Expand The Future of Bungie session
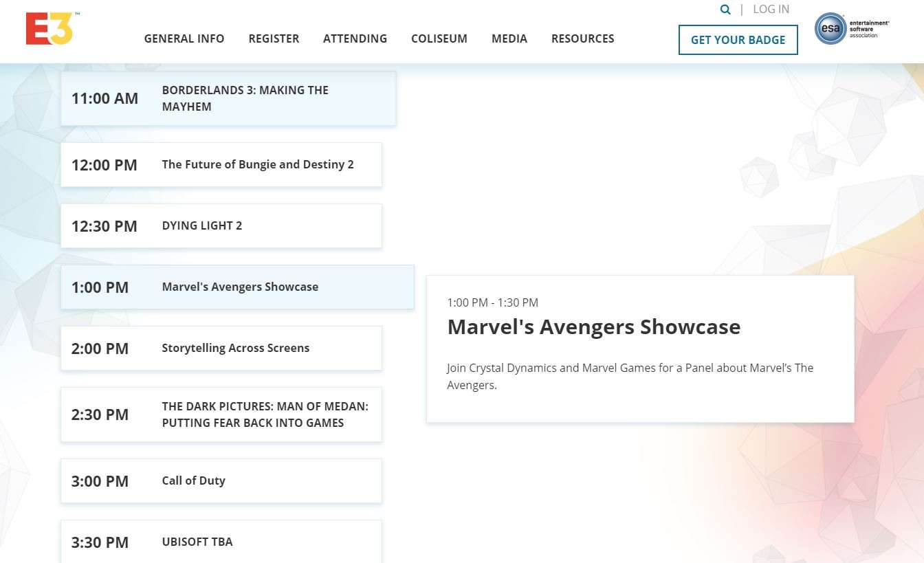Image resolution: width=924 pixels, height=563 pixels. click(221, 165)
